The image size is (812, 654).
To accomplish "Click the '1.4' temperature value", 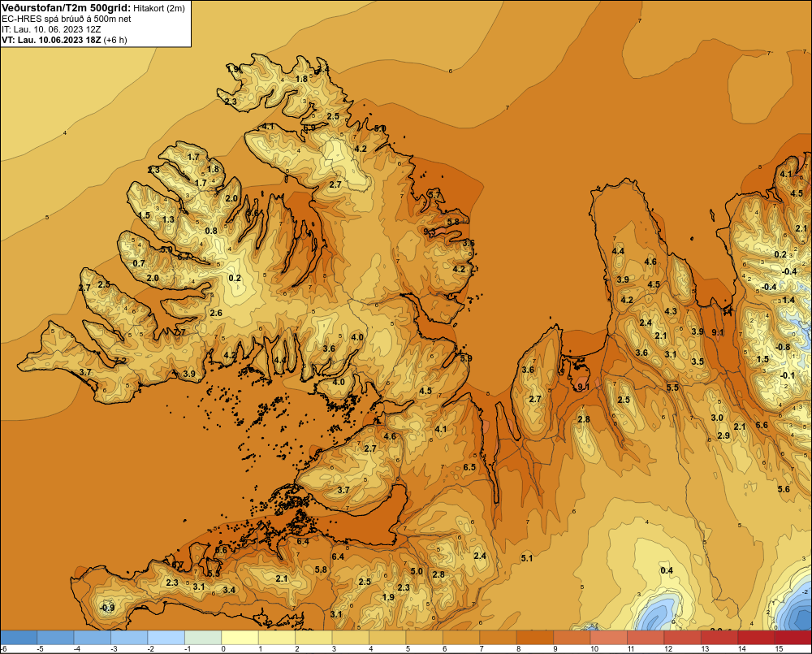I will coord(788,300).
